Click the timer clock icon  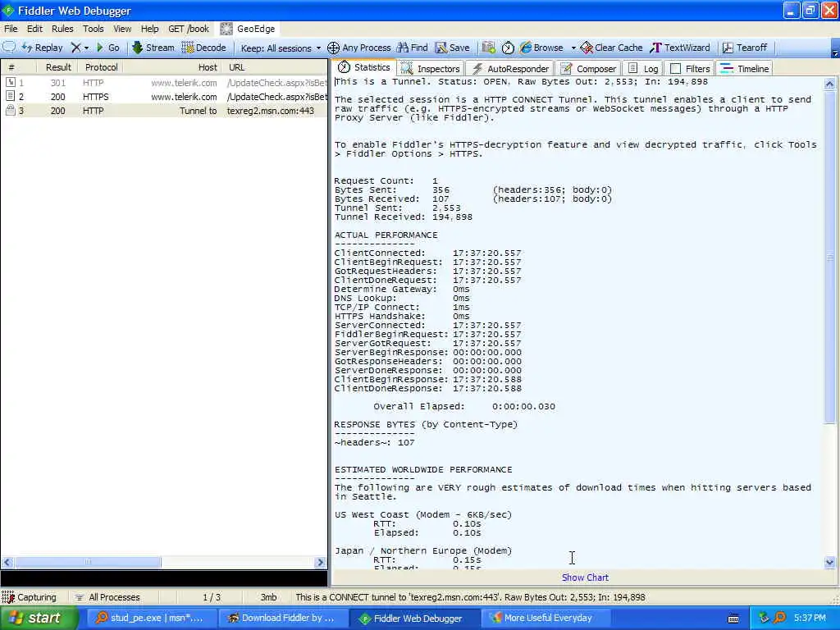pyautogui.click(x=508, y=48)
